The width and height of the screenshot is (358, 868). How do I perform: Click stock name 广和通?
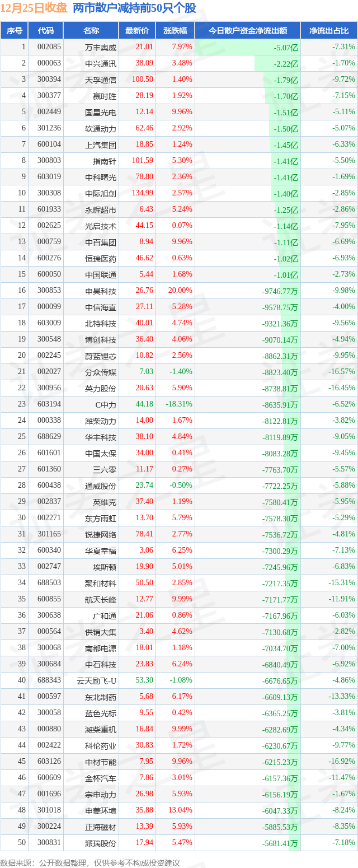(x=105, y=615)
